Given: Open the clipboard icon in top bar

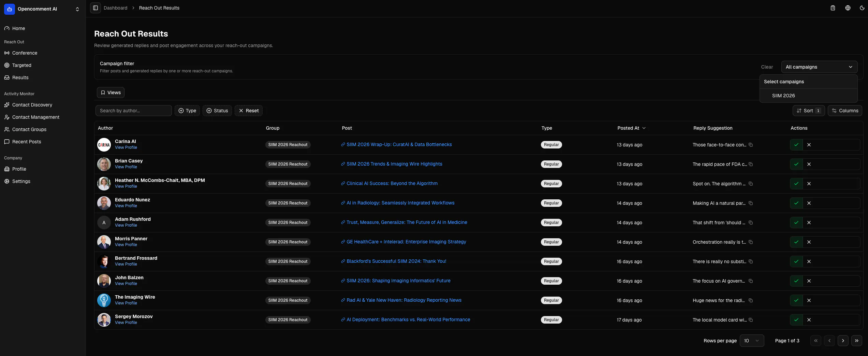Looking at the screenshot, I should [833, 8].
